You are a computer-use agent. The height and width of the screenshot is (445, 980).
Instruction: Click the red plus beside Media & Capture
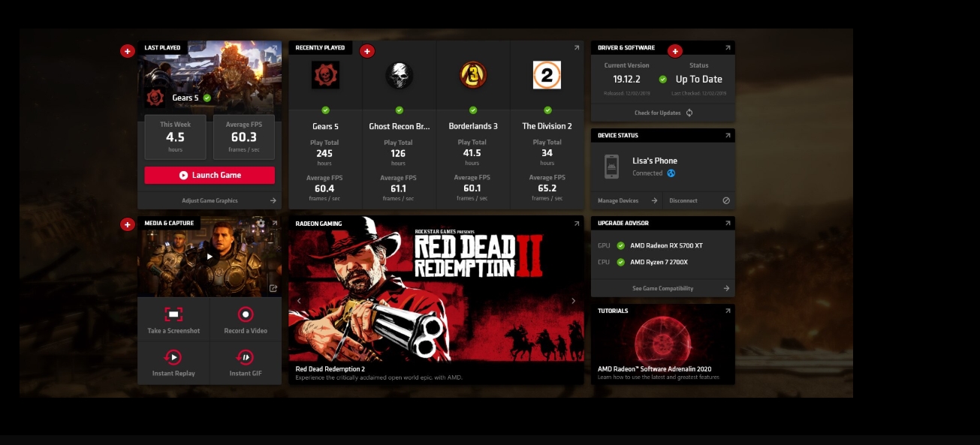pos(128,224)
